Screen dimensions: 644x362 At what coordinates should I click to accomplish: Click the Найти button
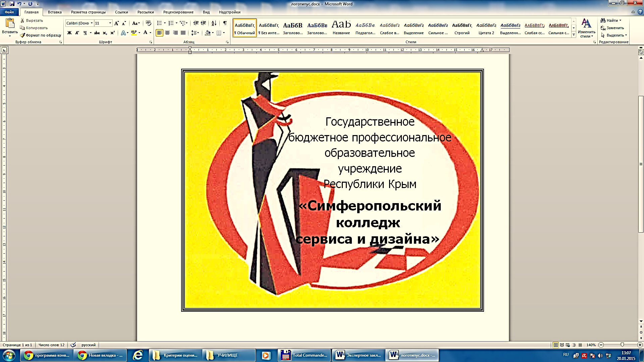pos(611,20)
